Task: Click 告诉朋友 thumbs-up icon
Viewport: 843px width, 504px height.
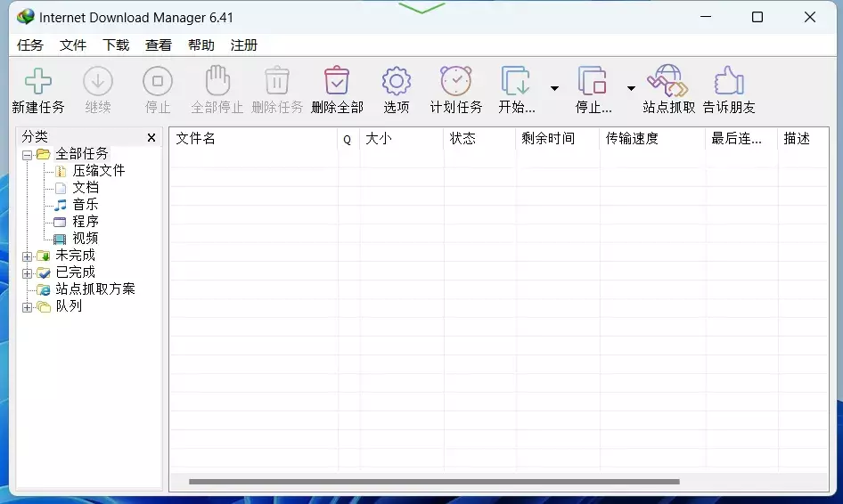Action: (729, 81)
